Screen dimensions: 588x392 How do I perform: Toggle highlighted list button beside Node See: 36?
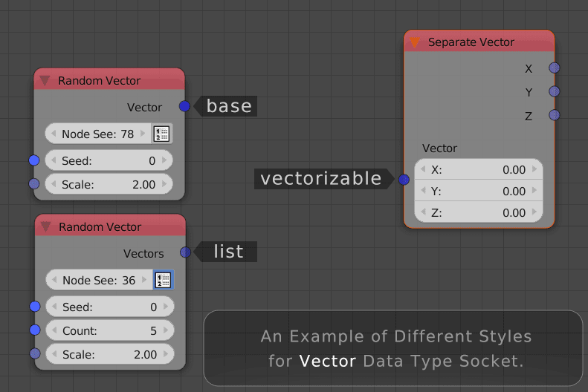tap(163, 280)
